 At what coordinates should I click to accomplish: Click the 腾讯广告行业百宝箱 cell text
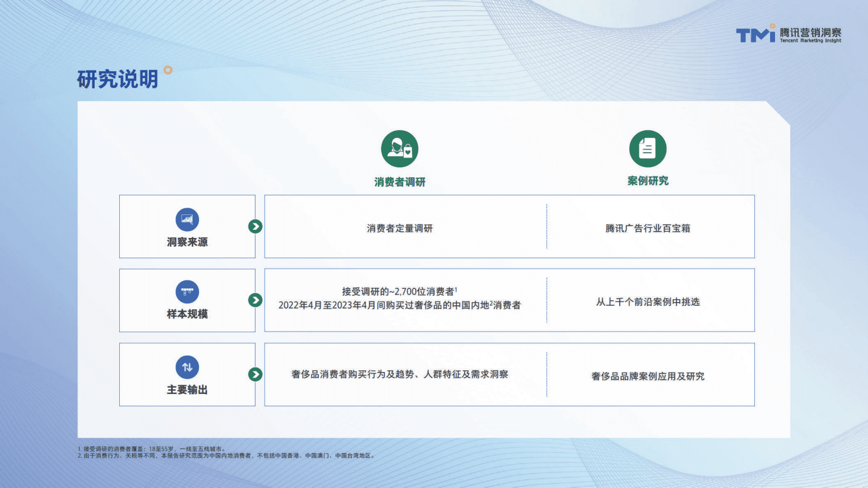648,228
